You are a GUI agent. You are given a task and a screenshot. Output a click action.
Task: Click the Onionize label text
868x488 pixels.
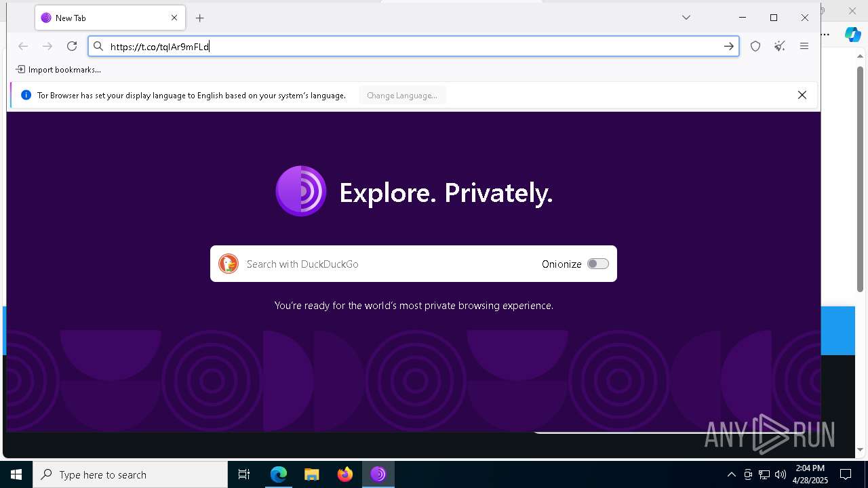(x=561, y=264)
